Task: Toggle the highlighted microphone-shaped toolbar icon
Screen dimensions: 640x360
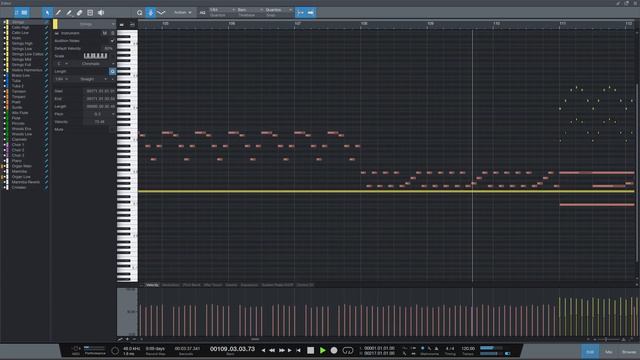Action: coord(151,13)
